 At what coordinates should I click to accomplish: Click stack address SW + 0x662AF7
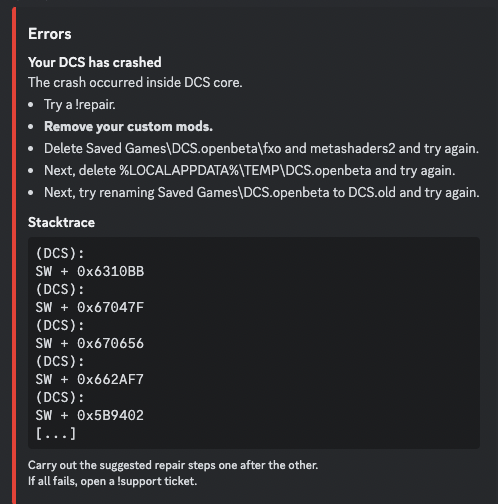click(90, 379)
